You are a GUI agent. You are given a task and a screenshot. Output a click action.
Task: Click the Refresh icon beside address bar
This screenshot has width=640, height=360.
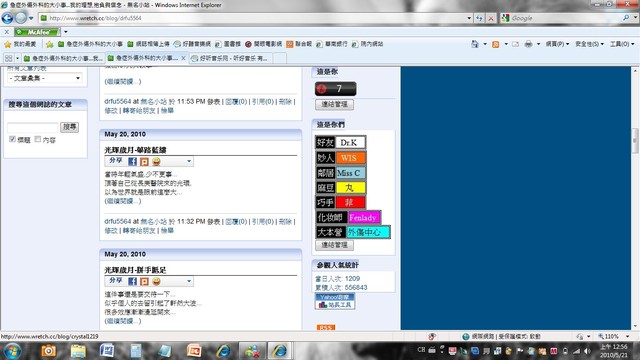pos(479,18)
